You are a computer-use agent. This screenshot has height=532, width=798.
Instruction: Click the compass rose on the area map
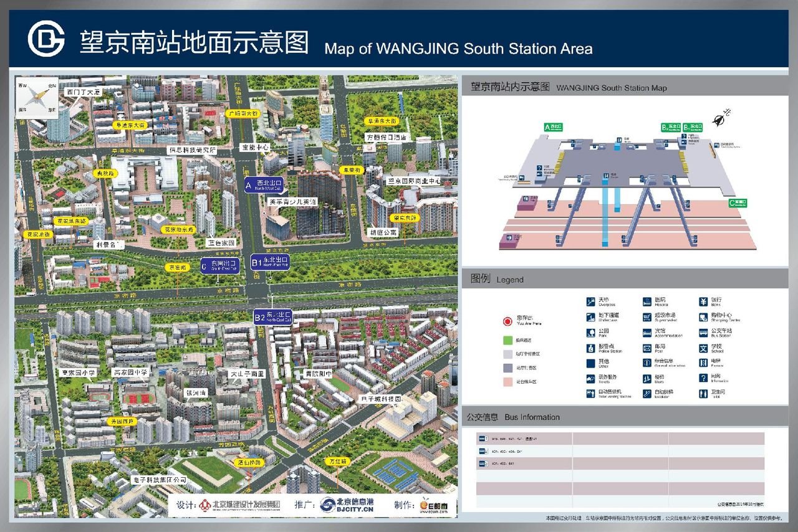click(x=37, y=97)
